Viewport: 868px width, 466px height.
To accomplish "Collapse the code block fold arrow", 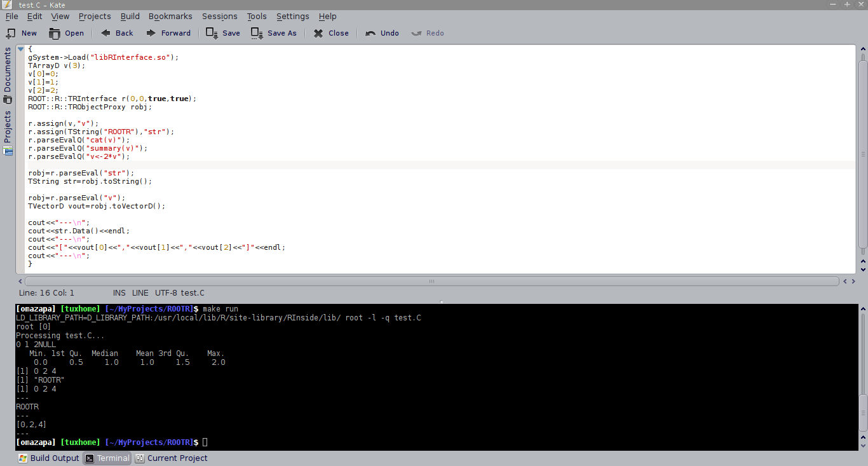I will (x=20, y=49).
